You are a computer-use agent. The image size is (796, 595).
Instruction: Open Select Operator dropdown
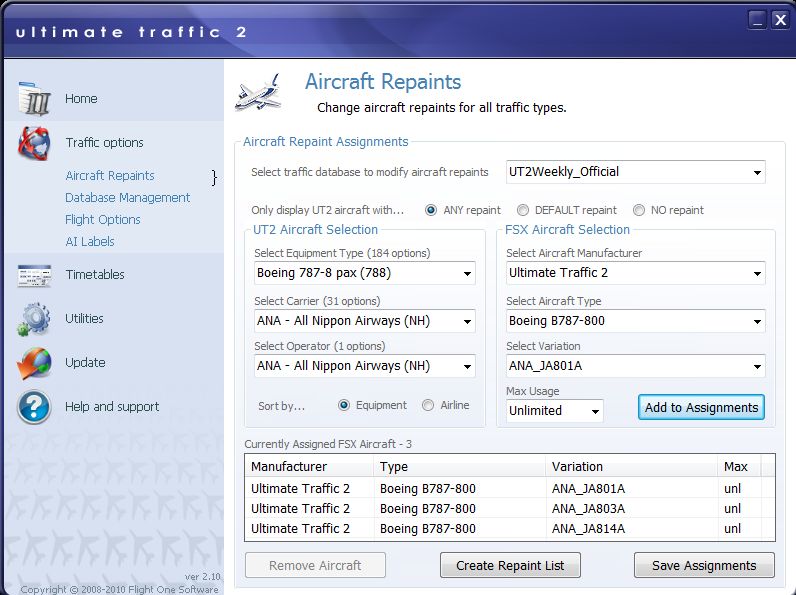tap(364, 366)
